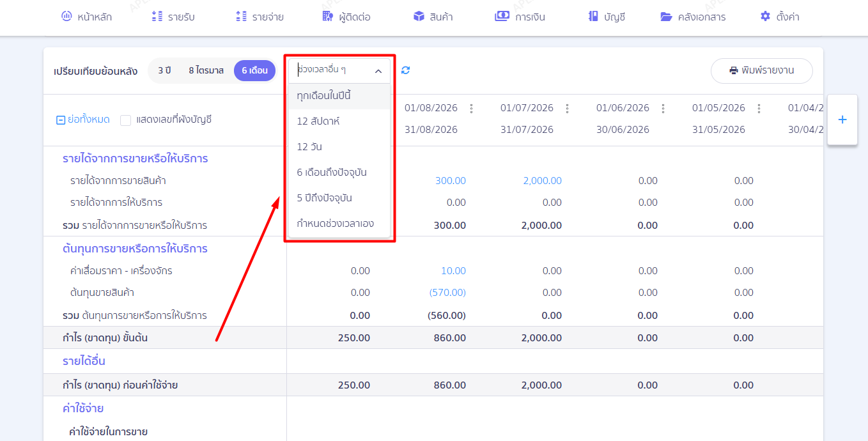Click the blue plus icon to add a column
Image resolution: width=868 pixels, height=441 pixels.
point(842,120)
